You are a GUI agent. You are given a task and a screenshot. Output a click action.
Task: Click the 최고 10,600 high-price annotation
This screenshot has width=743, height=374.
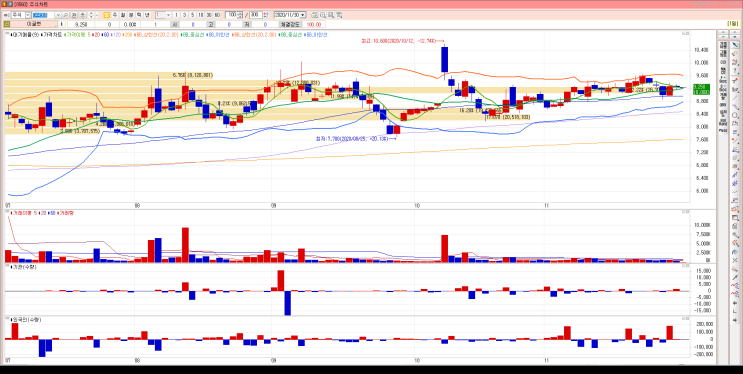pyautogui.click(x=404, y=41)
